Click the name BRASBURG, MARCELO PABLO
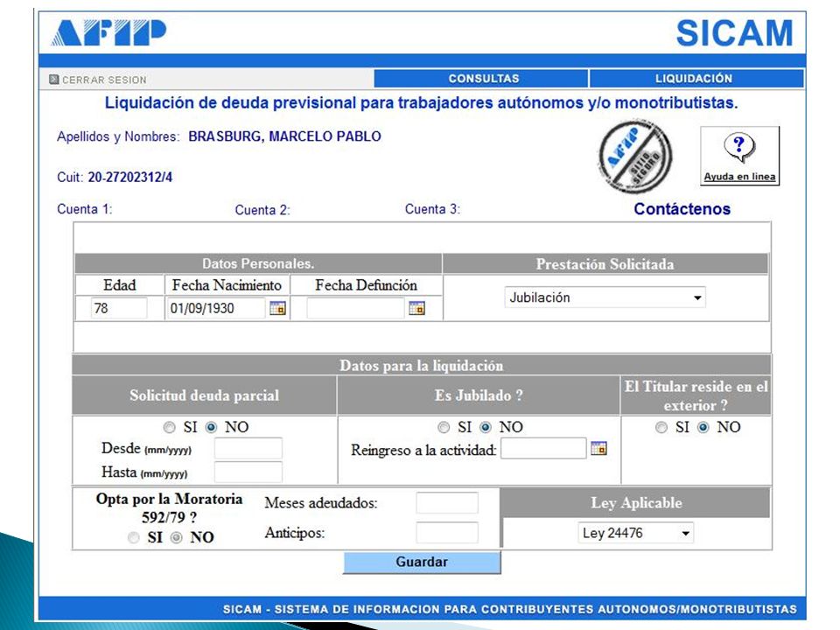This screenshot has width=840, height=630. [x=284, y=136]
